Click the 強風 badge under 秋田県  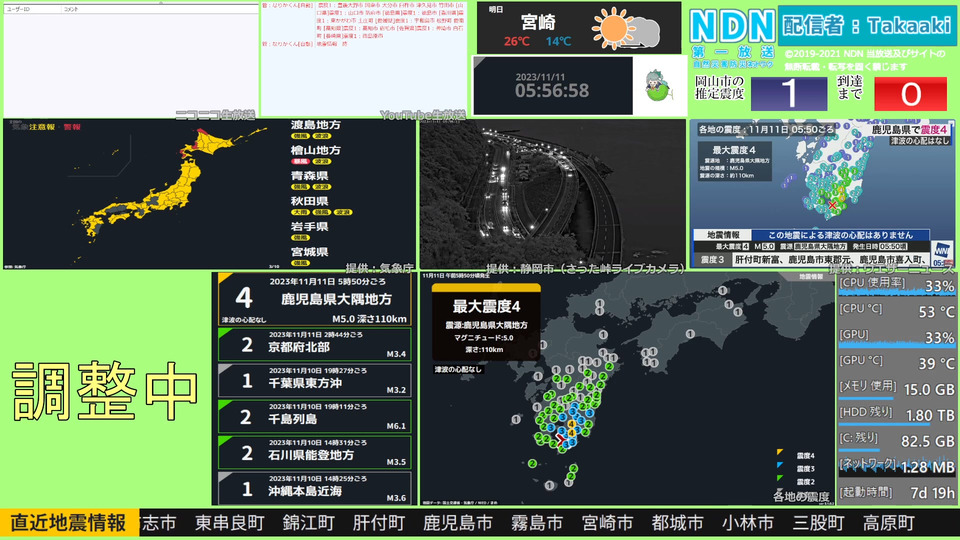click(321, 212)
